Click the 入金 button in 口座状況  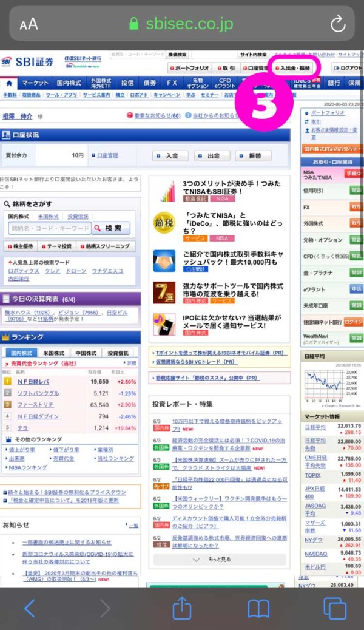tap(169, 156)
